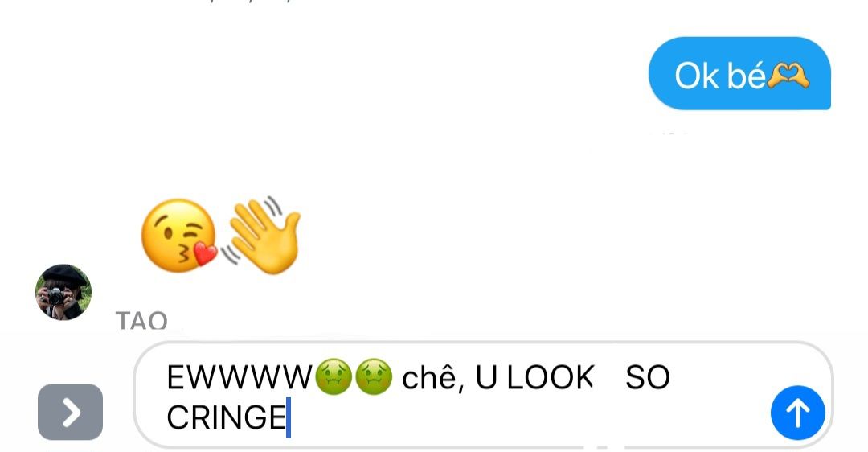
Task: Tap the waving hand emoji message
Action: coord(261,235)
